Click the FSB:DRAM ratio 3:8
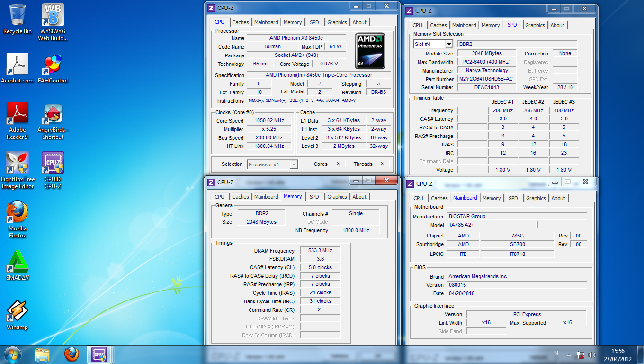Viewport: 644px width, 364px height. pos(320,259)
